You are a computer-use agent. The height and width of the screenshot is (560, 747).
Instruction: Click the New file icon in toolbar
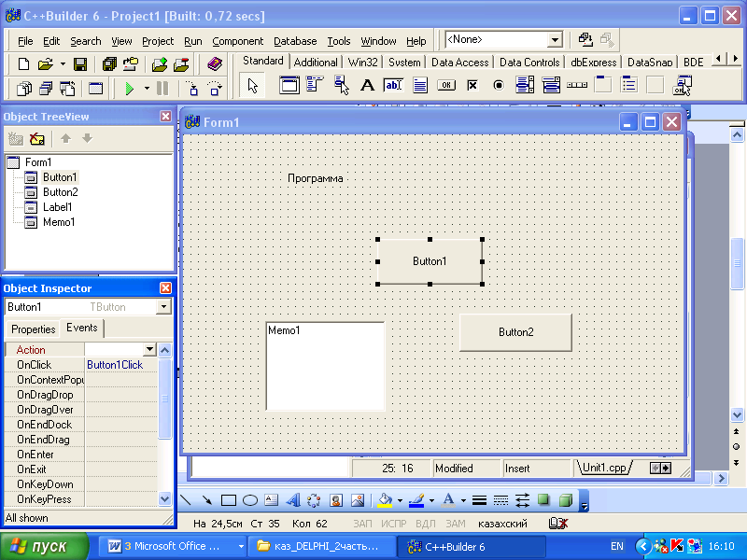click(x=23, y=63)
